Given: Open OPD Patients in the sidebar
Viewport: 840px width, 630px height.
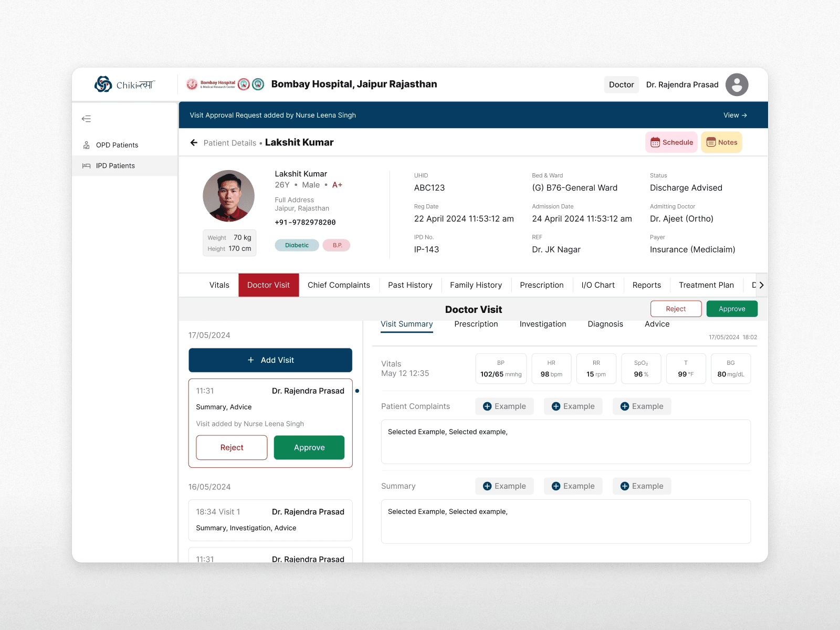Looking at the screenshot, I should [125, 145].
